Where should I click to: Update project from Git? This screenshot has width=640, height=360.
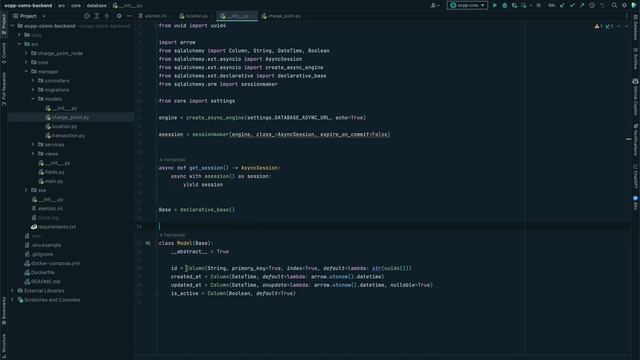562,5
